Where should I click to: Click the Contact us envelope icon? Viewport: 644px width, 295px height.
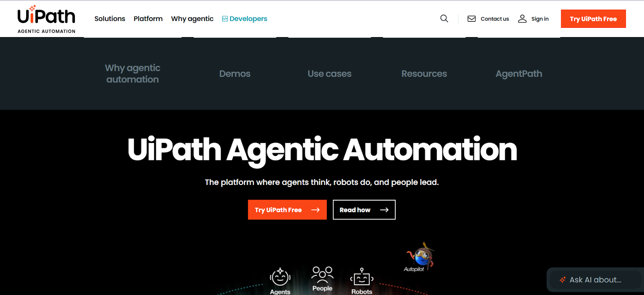click(472, 19)
